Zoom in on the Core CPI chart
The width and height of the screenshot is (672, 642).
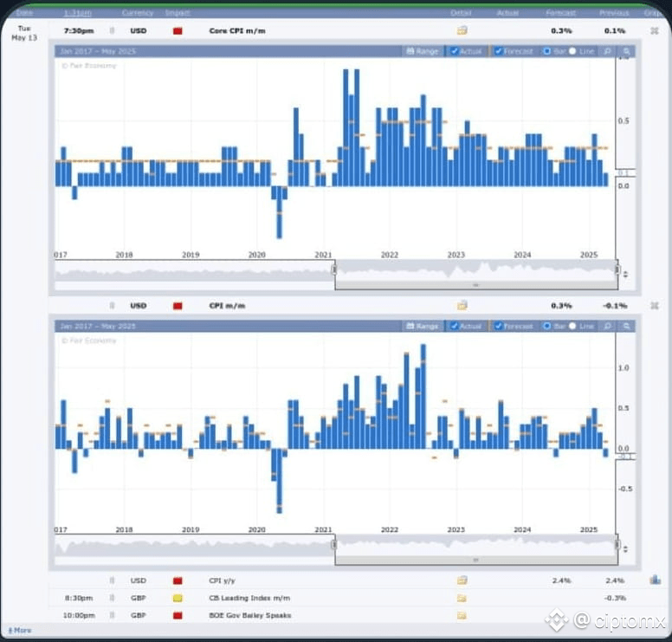coord(627,51)
